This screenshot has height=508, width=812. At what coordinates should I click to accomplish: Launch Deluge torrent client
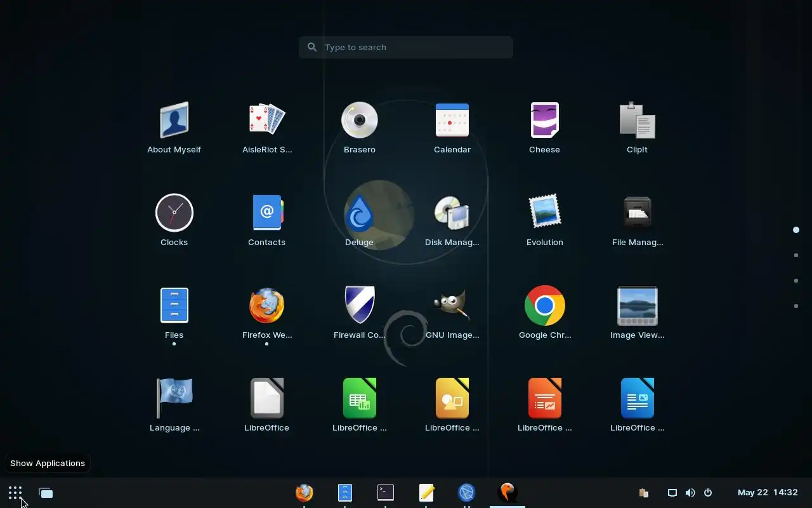359,213
